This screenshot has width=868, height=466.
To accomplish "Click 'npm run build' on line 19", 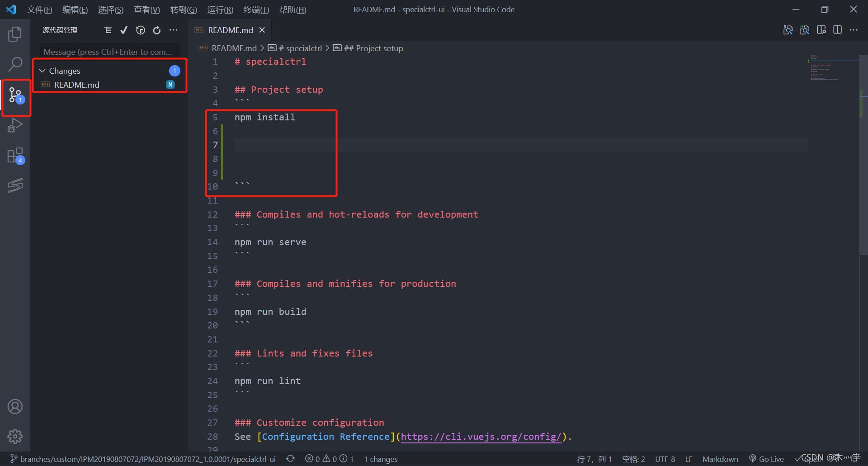I will [270, 312].
